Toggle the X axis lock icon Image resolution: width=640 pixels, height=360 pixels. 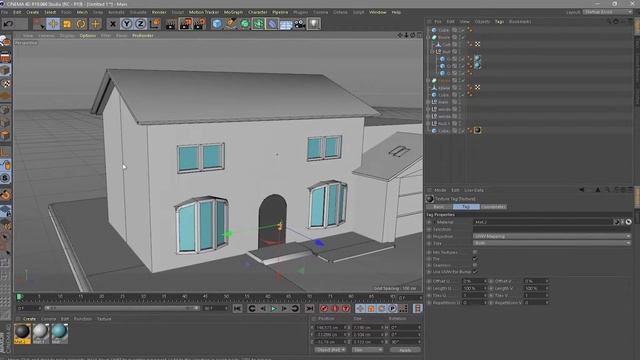pyautogui.click(x=113, y=24)
